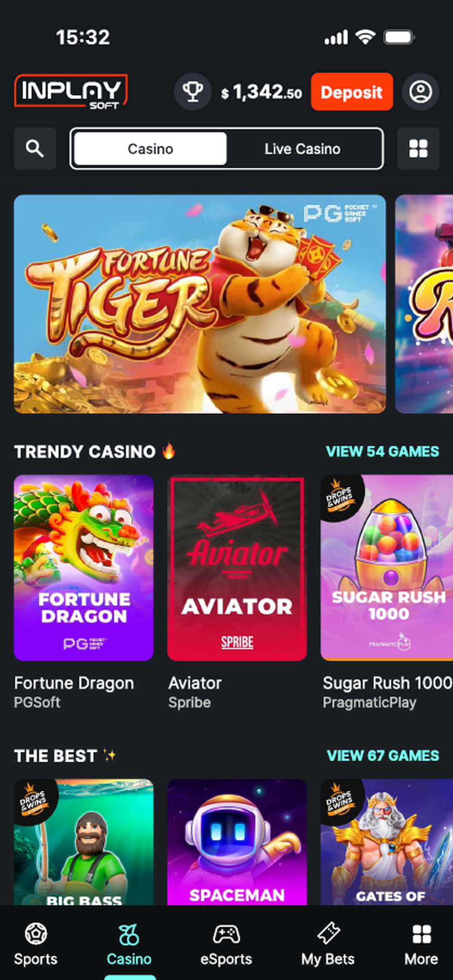Go to Sports in bottom navigation

click(36, 945)
